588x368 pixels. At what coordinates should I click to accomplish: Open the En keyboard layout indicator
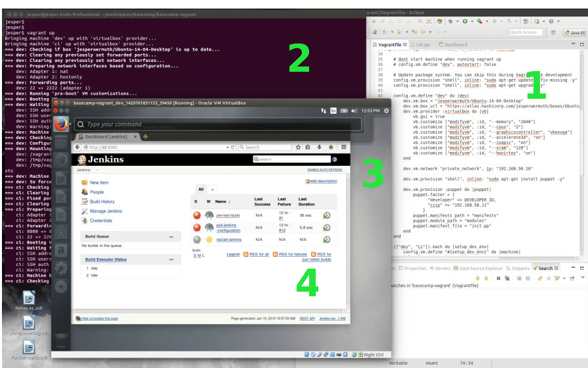coord(333,111)
